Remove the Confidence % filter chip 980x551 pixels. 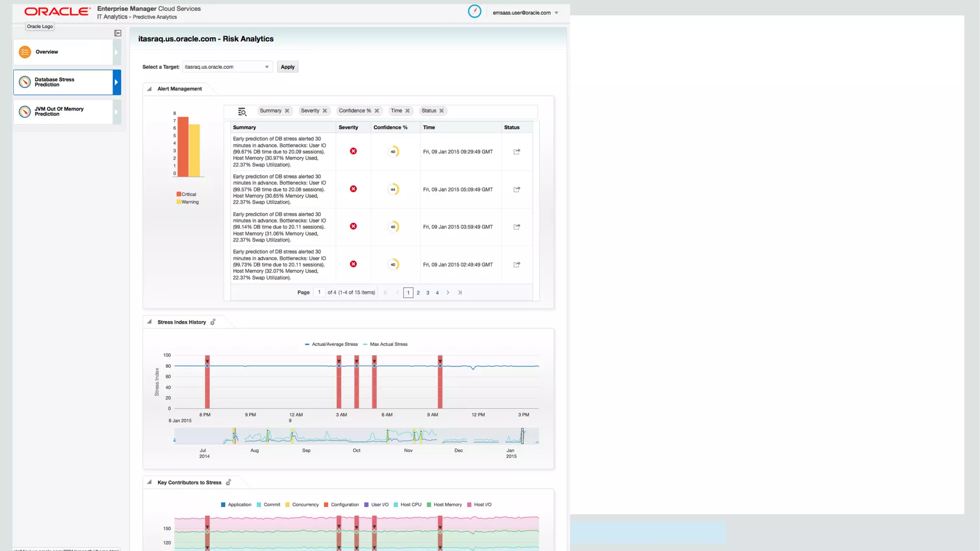377,110
